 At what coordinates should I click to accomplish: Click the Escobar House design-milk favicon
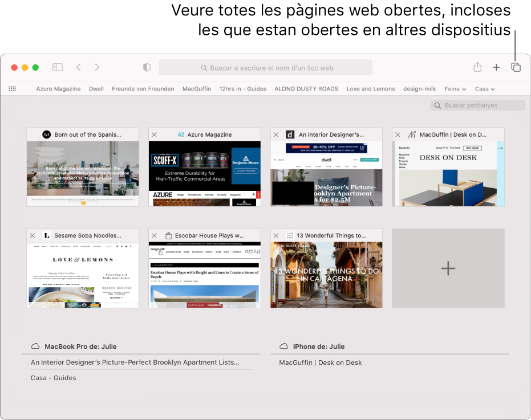(x=168, y=235)
